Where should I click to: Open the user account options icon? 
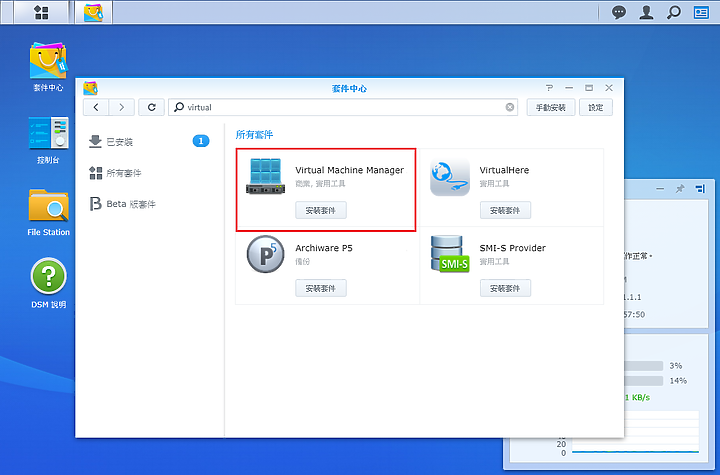click(646, 12)
